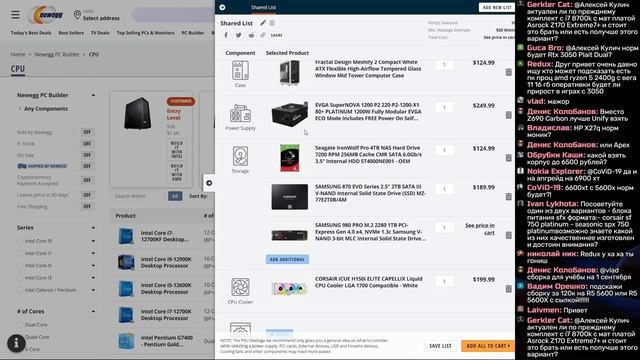
Task: Toggle the Free Shipping filter
Action: point(87,207)
